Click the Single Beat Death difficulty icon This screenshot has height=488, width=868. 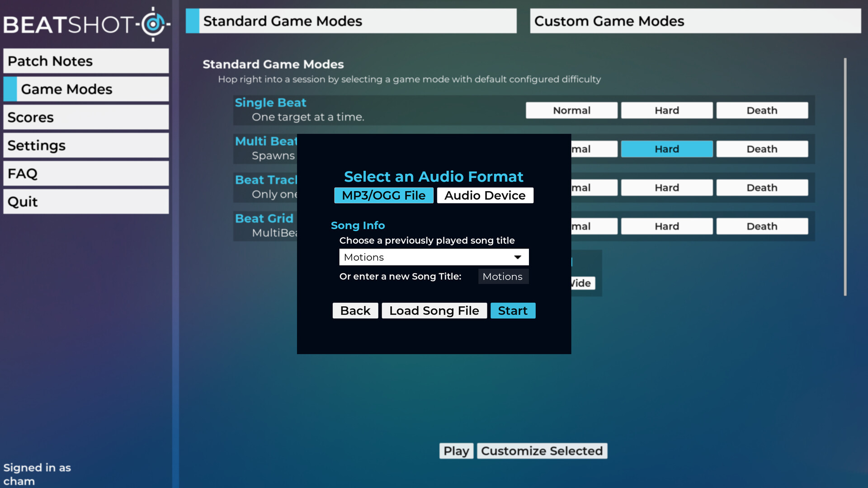pos(763,110)
